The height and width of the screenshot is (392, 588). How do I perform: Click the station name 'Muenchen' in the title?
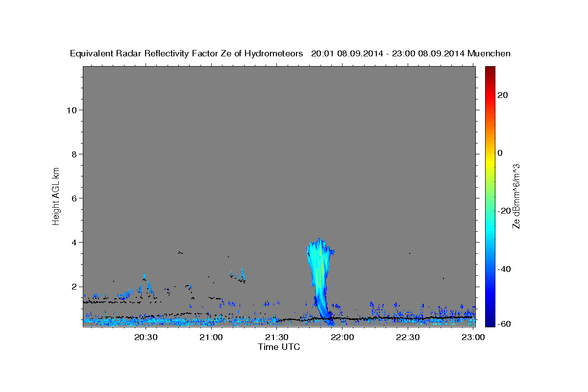(x=489, y=53)
